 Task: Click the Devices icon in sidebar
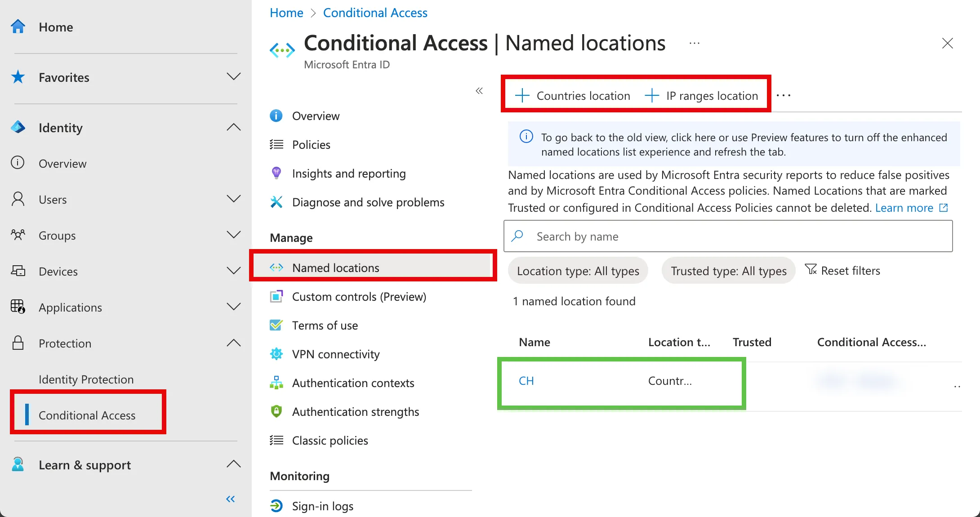(18, 271)
